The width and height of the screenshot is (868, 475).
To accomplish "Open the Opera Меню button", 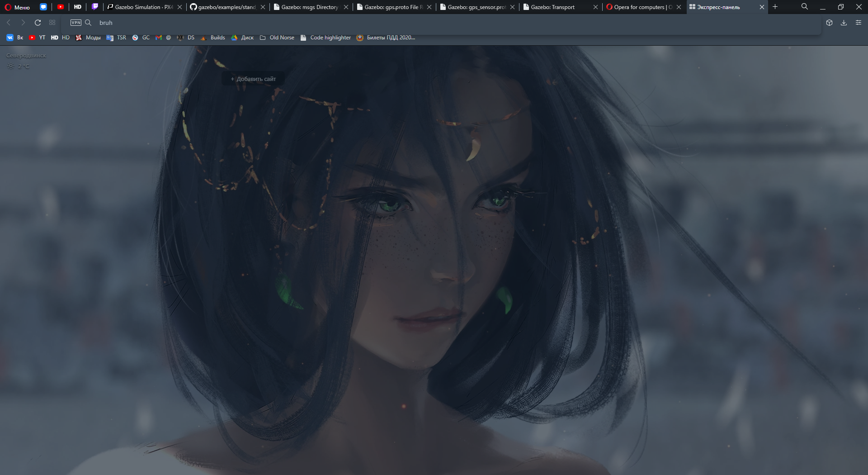I will point(17,7).
